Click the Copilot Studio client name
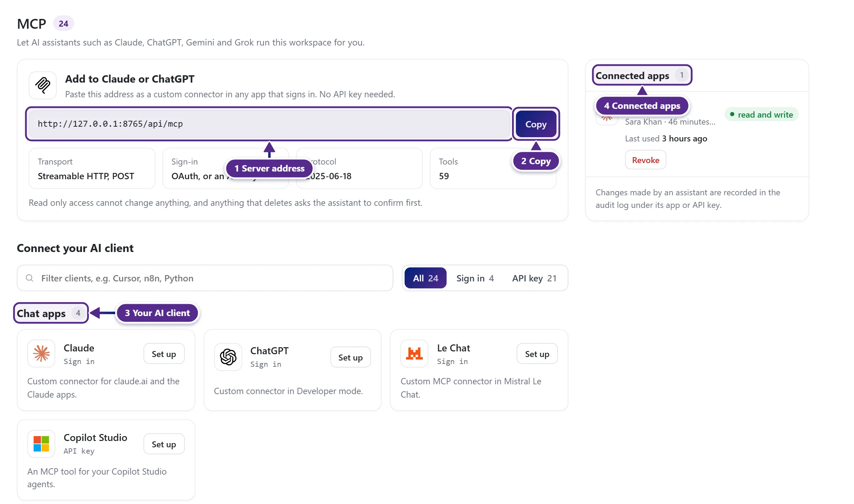The image size is (854, 504). [x=95, y=437]
